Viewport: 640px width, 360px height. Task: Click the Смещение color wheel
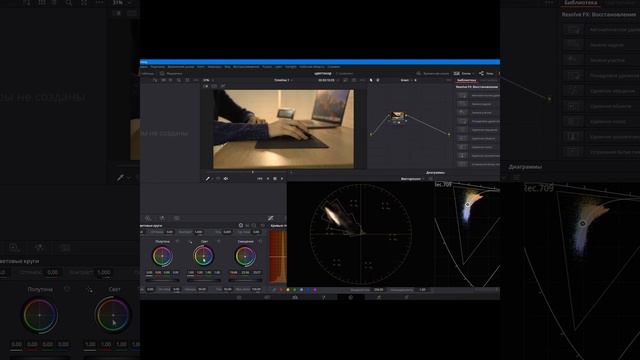click(x=245, y=256)
